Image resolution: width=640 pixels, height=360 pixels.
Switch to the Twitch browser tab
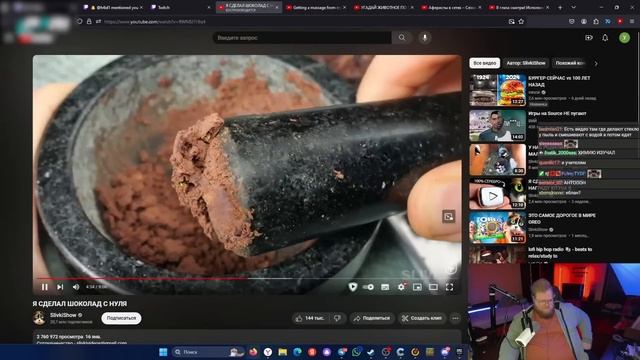click(180, 7)
